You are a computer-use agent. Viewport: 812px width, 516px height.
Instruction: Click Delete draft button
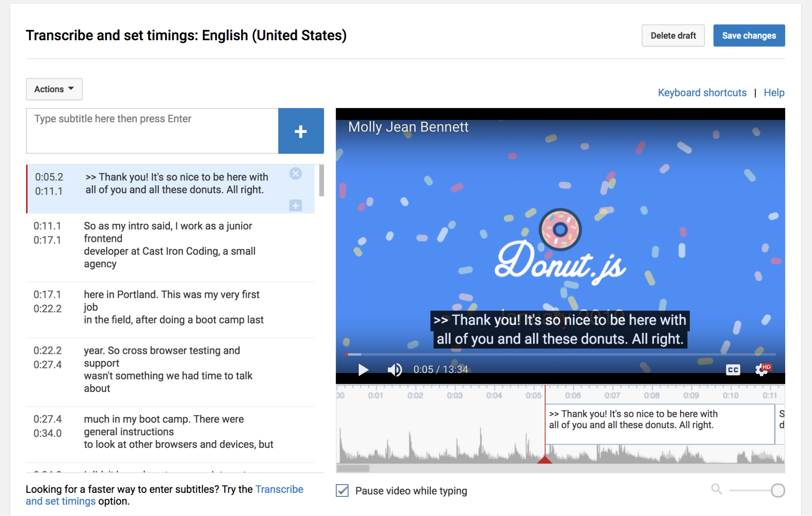(673, 36)
